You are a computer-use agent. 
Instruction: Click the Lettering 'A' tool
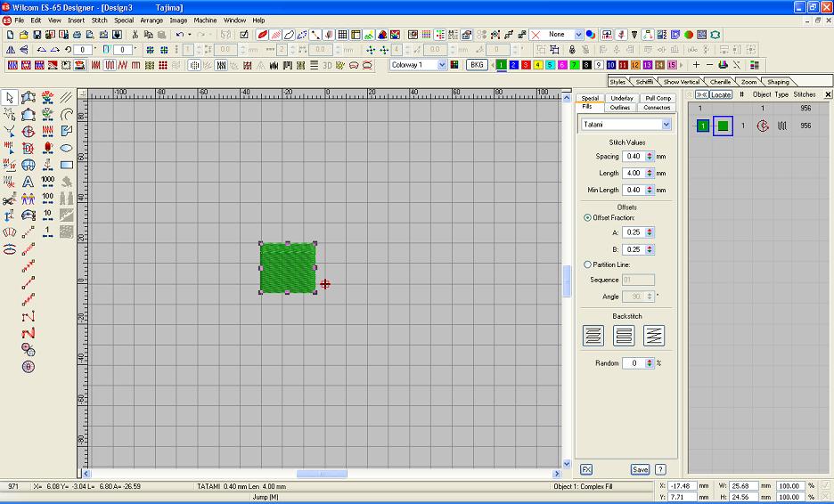(x=29, y=181)
